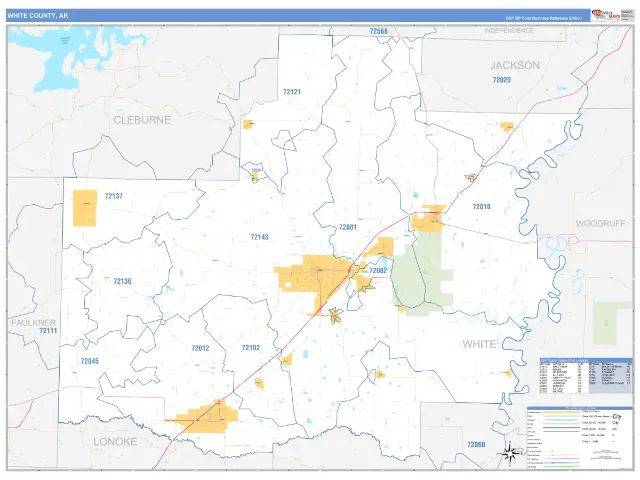Select ZIP code label 72020
The width and height of the screenshot is (640, 480).
point(502,80)
